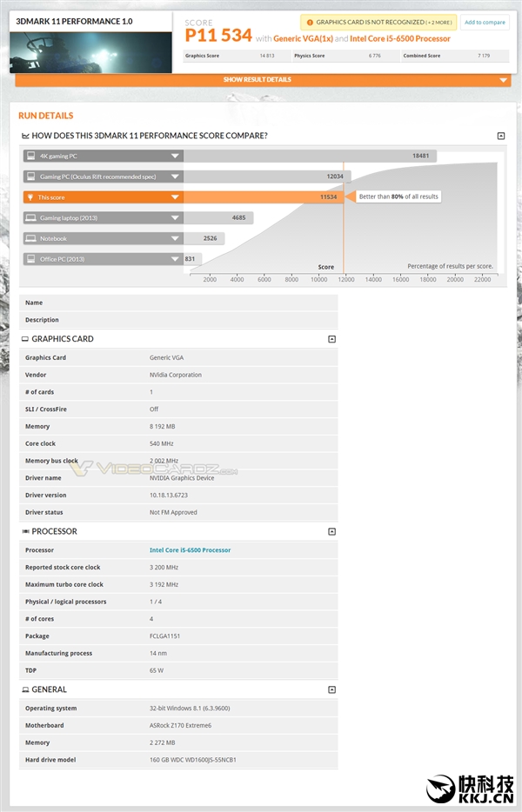
Task: Open the Graphics card is not recognized notice
Action: pyautogui.click(x=378, y=23)
